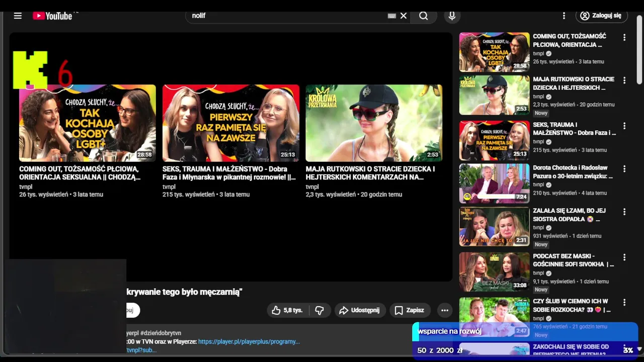Click the Nowy badge under ZALAŁA SIĘ ŁZAMI
Image resolution: width=644 pixels, height=362 pixels.
click(x=541, y=244)
